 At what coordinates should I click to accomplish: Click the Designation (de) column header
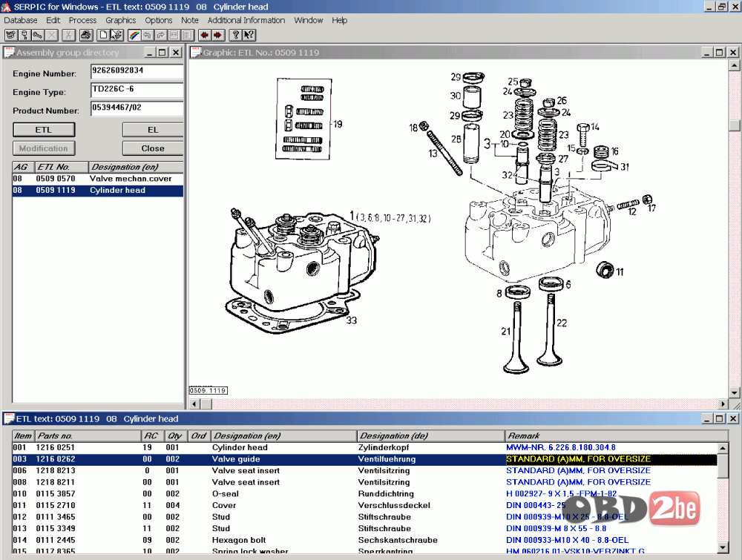click(430, 435)
